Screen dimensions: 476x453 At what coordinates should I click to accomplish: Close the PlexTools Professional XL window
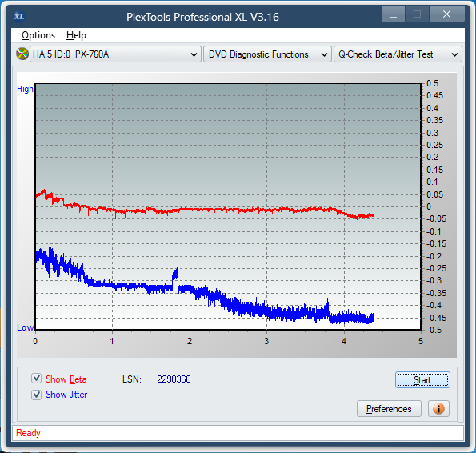tap(447, 14)
